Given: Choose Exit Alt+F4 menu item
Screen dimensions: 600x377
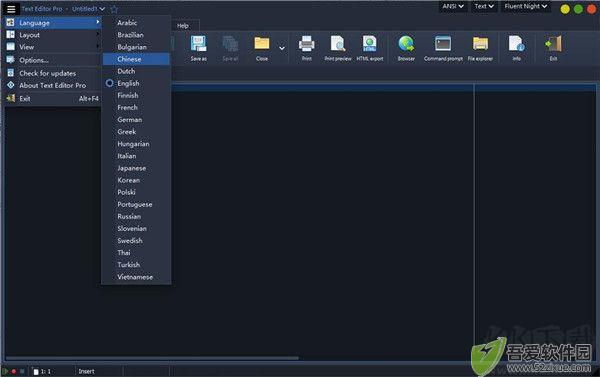Looking at the screenshot, I should pyautogui.click(x=53, y=98).
